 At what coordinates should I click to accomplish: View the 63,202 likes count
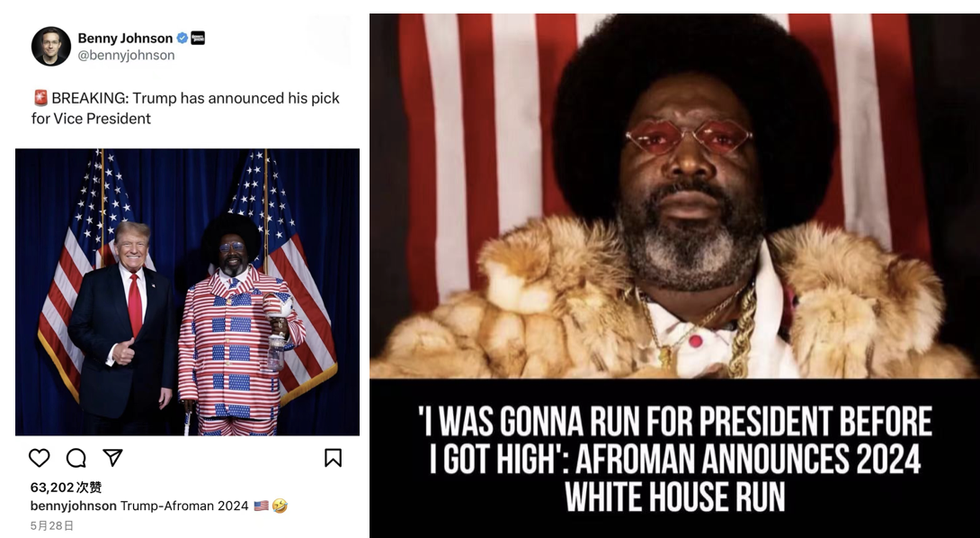[x=66, y=487]
